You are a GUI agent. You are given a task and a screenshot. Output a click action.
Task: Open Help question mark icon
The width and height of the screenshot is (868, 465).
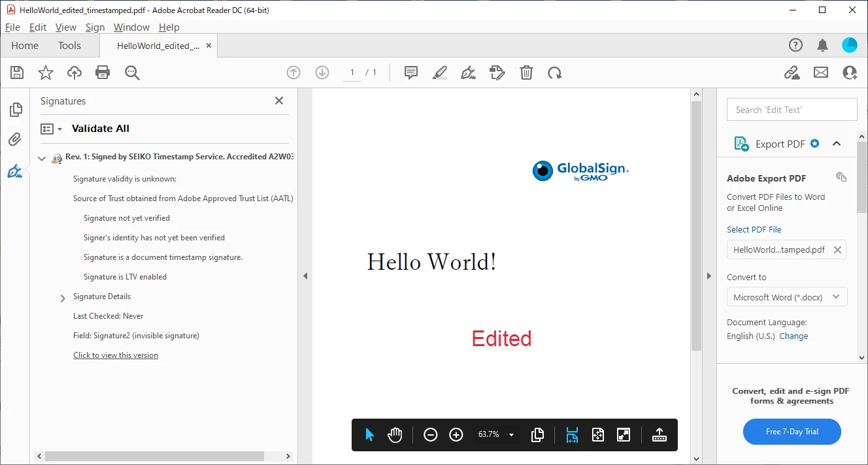[x=795, y=45]
